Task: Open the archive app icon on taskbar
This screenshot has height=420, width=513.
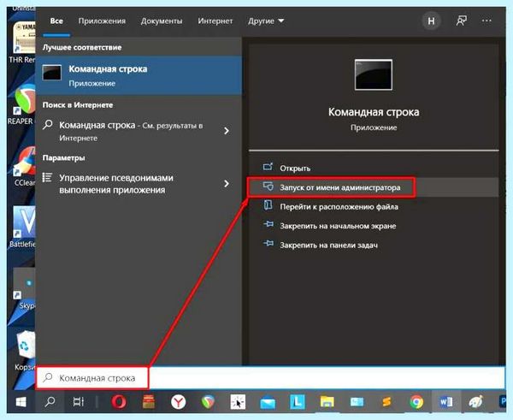Action: click(x=149, y=402)
